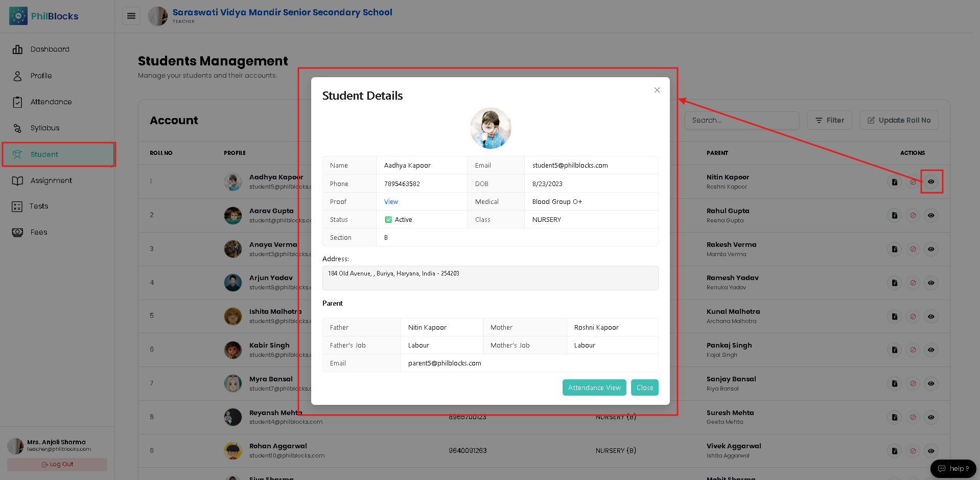View details for Myra Bansal (eye icon)

point(931,383)
